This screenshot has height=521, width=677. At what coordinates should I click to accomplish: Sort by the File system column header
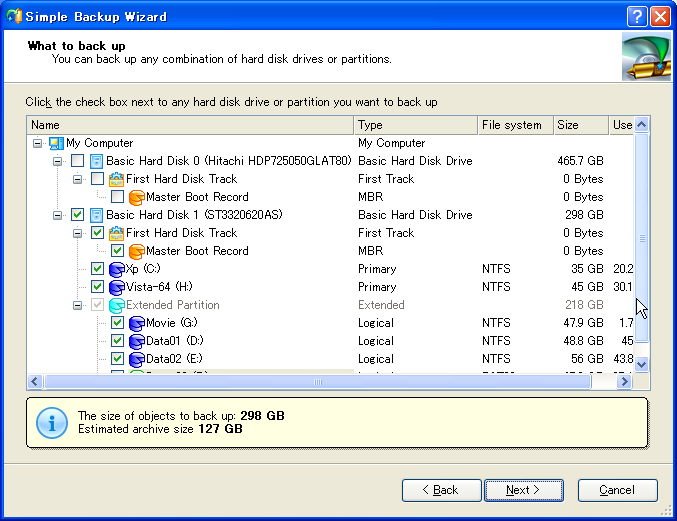coord(514,125)
